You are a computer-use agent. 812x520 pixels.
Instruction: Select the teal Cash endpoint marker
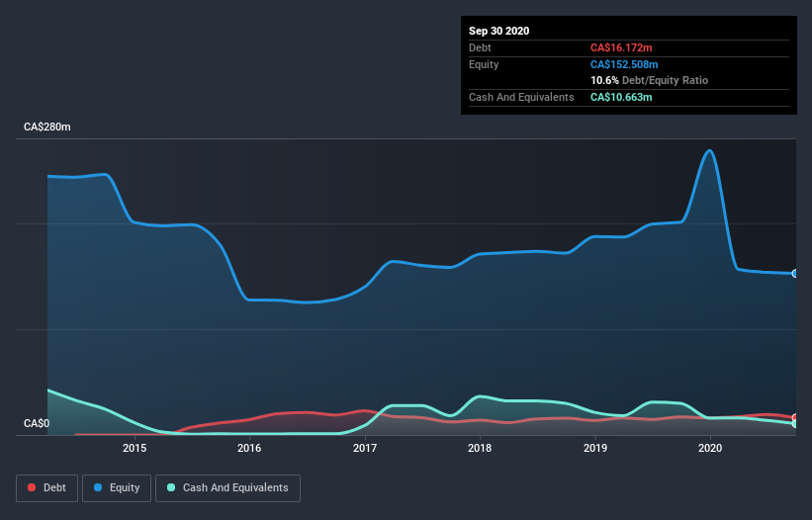click(x=795, y=424)
